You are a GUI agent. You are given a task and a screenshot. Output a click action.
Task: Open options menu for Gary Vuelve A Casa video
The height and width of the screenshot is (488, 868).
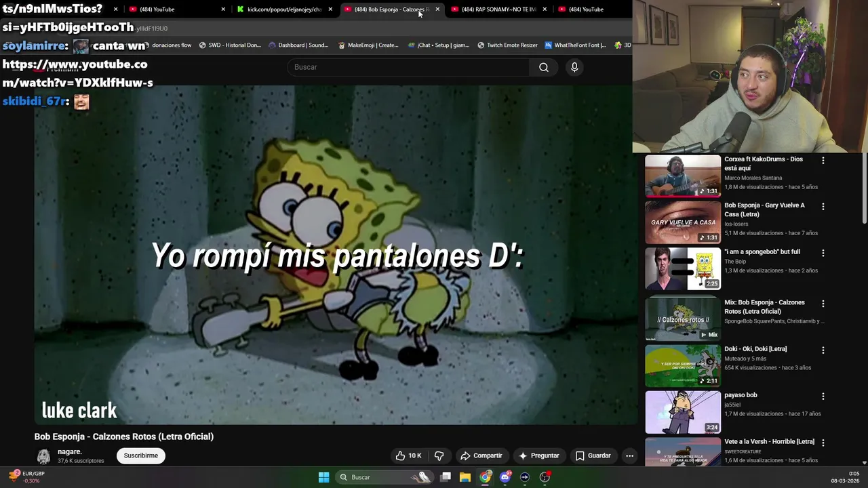(x=823, y=207)
